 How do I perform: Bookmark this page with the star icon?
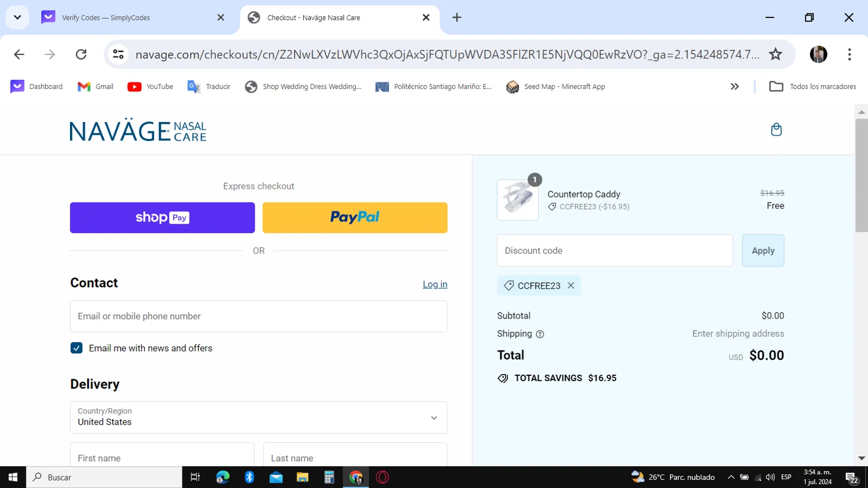point(775,54)
